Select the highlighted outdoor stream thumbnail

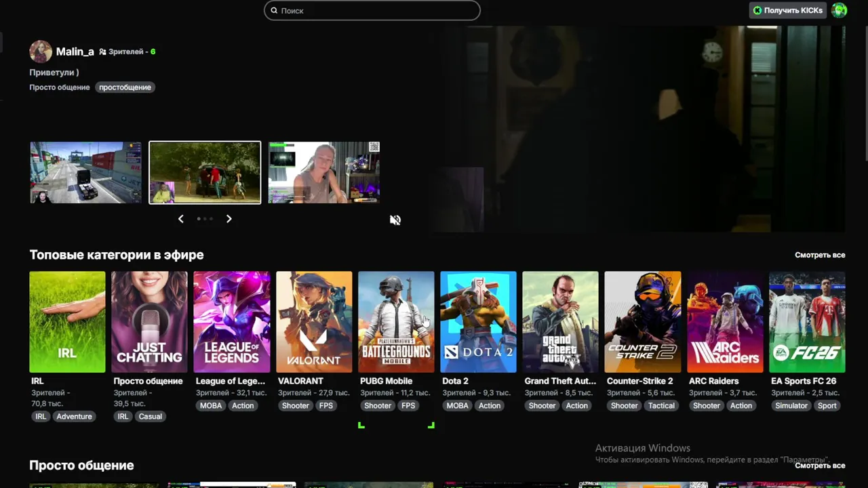tap(205, 173)
